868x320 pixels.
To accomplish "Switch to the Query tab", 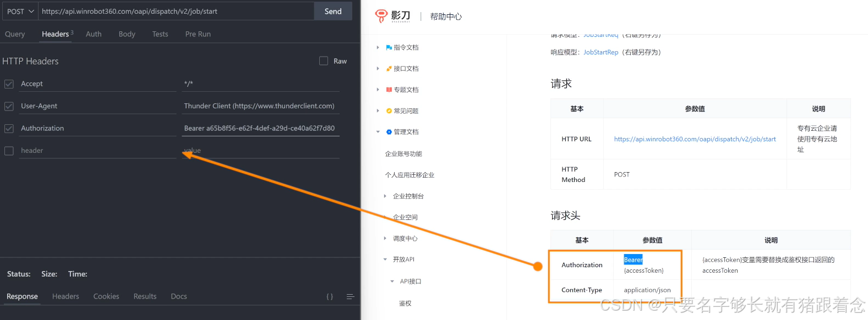I will (x=15, y=34).
